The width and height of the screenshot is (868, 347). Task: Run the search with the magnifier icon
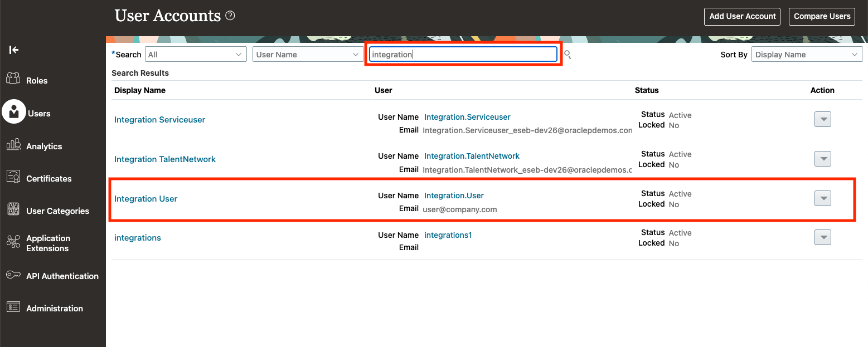pos(567,54)
